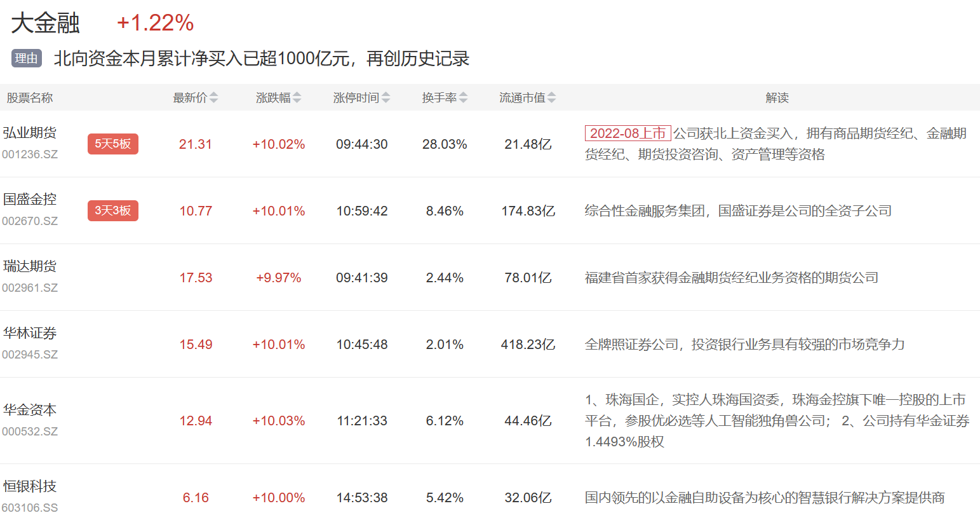Click the 5天5板 badge on 弘业期货
The width and height of the screenshot is (980, 527).
click(x=113, y=144)
